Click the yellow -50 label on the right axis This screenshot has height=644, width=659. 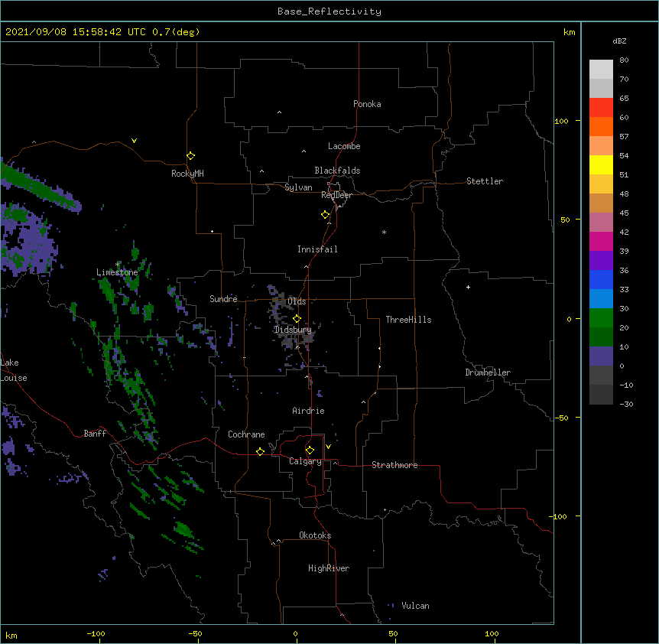tap(561, 418)
